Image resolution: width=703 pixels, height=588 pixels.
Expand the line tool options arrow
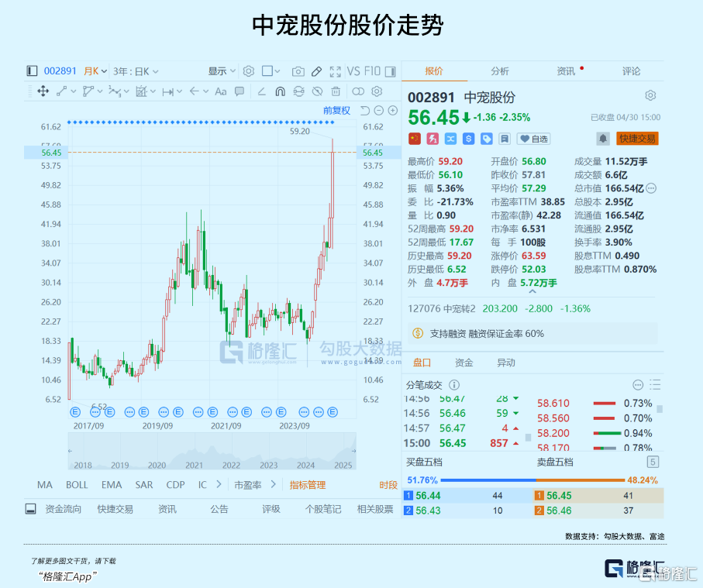(74, 91)
